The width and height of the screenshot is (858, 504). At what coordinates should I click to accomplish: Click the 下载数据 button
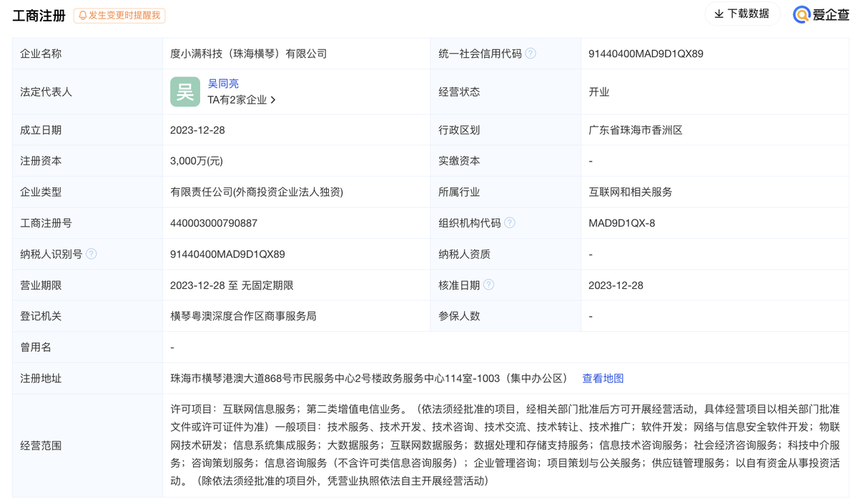pos(742,14)
